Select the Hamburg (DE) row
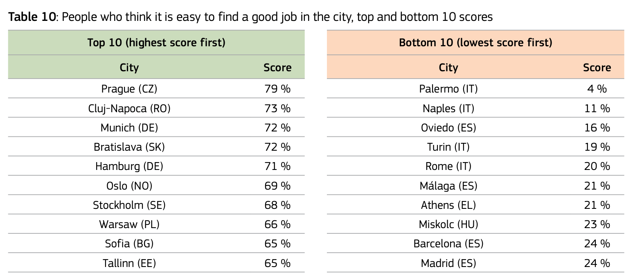The image size is (644, 276). [x=156, y=166]
